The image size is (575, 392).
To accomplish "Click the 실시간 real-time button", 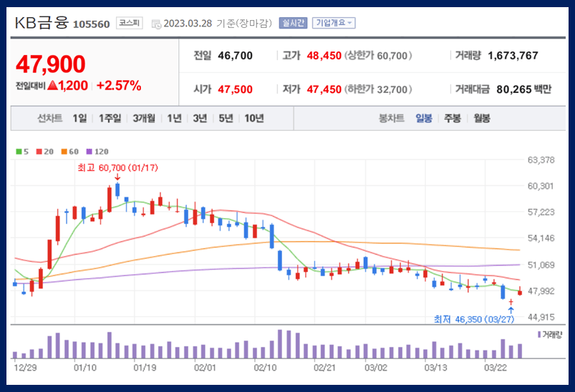I will point(293,23).
